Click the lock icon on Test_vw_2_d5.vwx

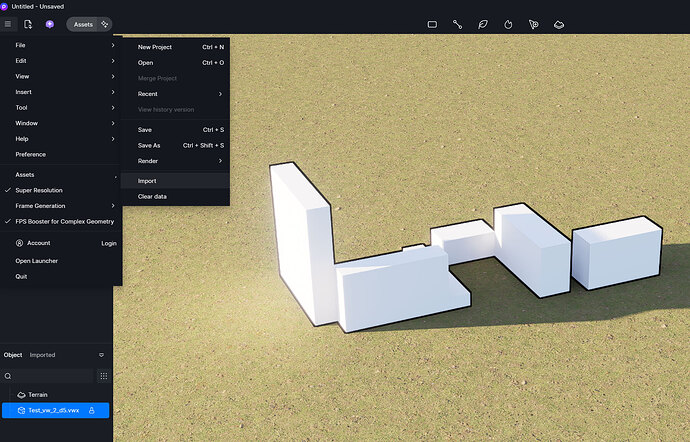click(x=92, y=410)
